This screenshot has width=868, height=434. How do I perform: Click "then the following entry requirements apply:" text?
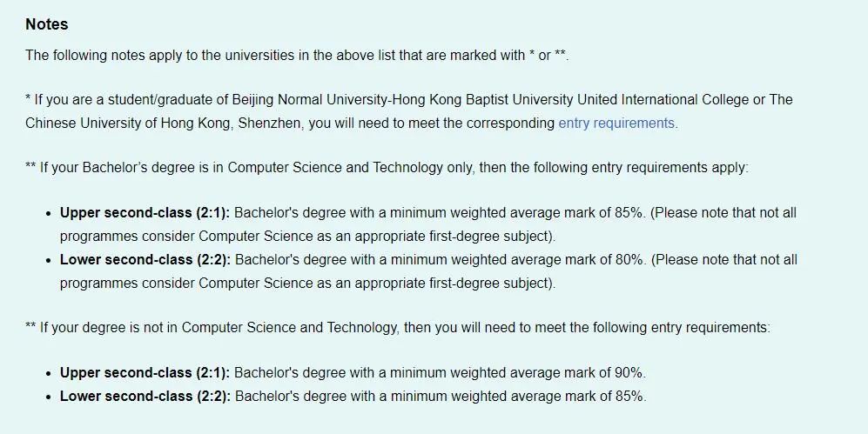coord(614,167)
